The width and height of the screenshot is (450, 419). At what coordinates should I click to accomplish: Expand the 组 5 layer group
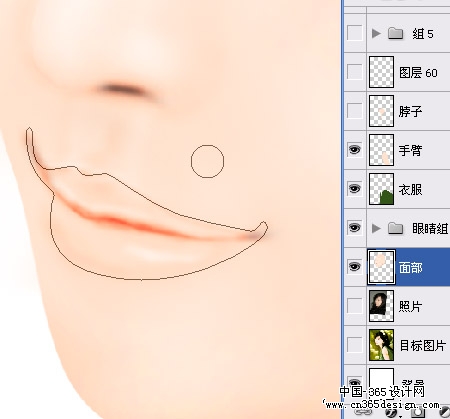376,33
